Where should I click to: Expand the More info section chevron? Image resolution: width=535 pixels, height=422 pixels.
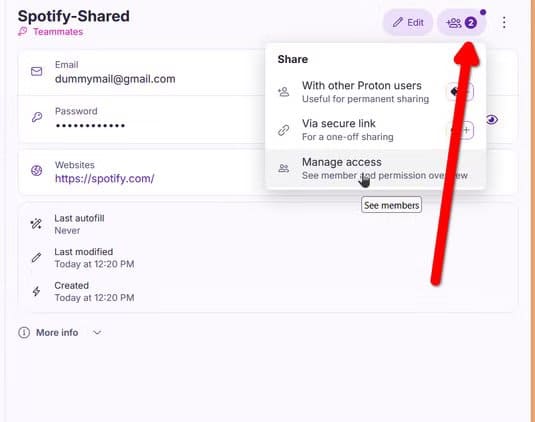coord(97,333)
